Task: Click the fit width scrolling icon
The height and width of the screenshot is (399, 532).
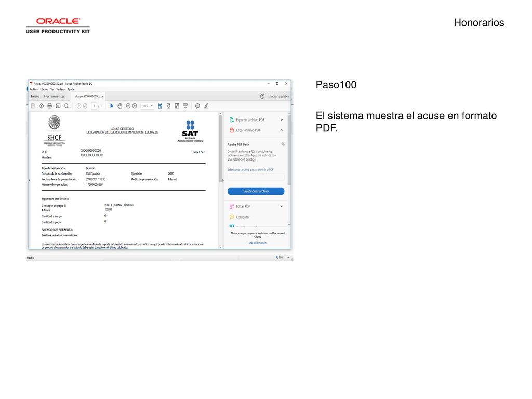Action: [x=160, y=106]
